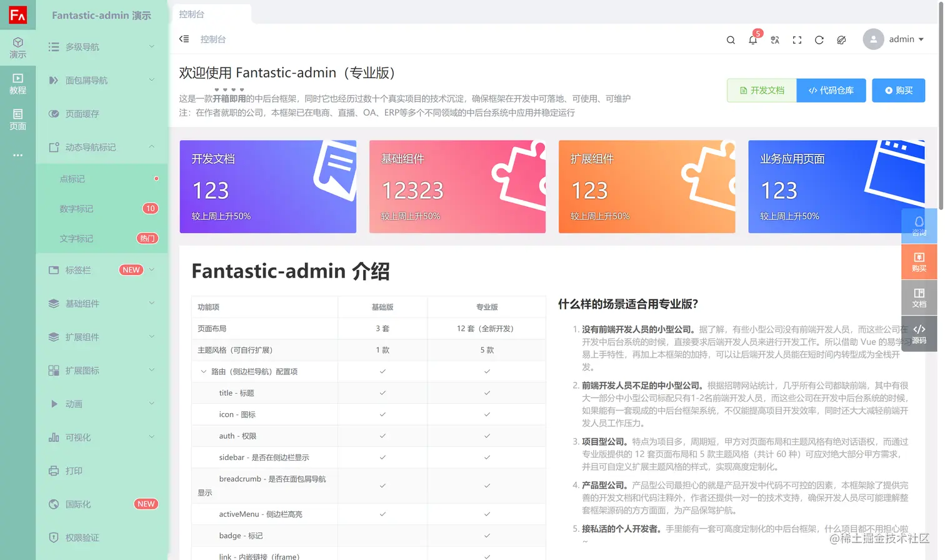This screenshot has width=945, height=560.
Task: Expand the 动画 menu
Action: (102, 404)
